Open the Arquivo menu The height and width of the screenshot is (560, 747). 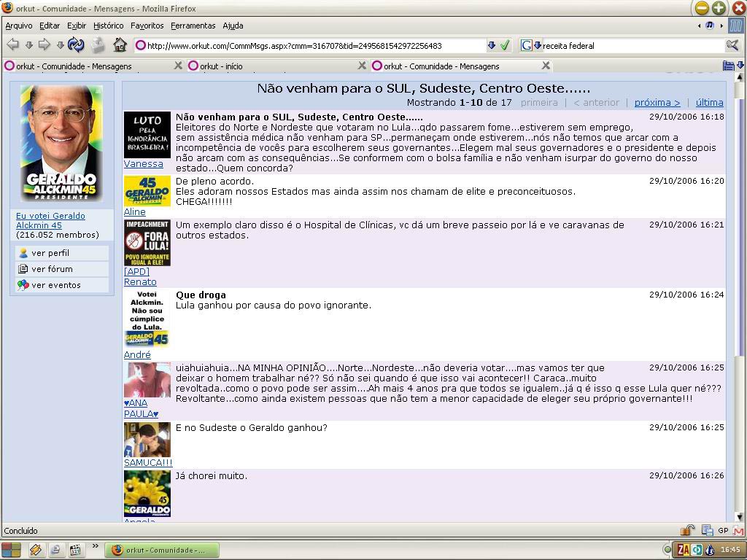pyautogui.click(x=18, y=26)
